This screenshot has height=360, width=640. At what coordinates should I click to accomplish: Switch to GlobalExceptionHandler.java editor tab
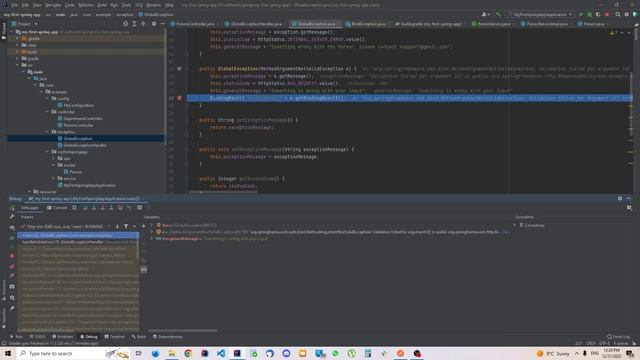(x=253, y=24)
